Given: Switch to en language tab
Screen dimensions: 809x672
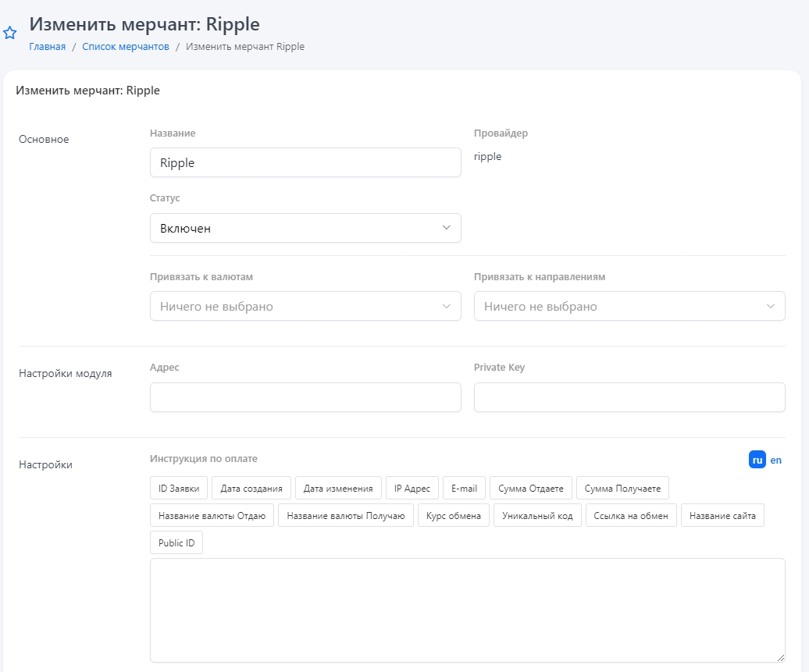Looking at the screenshot, I should point(776,460).
